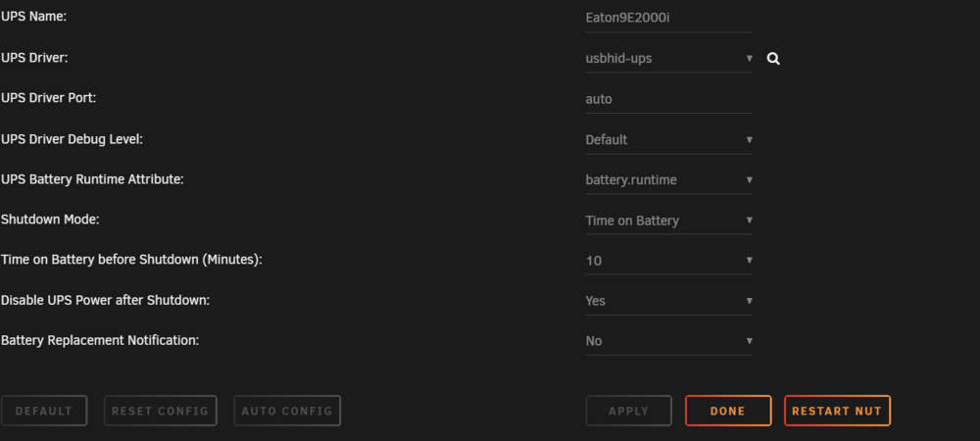This screenshot has width=980, height=441.
Task: Click the magnifier icon beside UPS Driver
Action: pyautogui.click(x=773, y=59)
